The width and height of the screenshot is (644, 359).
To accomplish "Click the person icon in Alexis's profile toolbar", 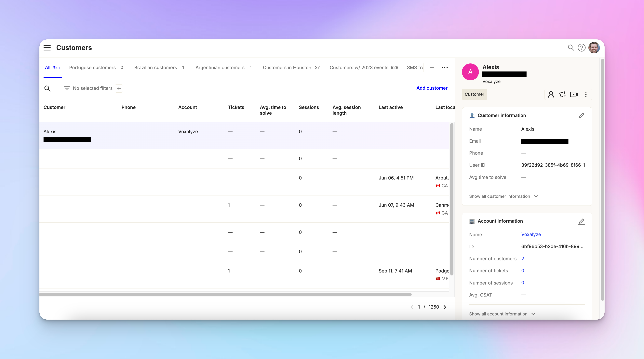I will point(551,94).
